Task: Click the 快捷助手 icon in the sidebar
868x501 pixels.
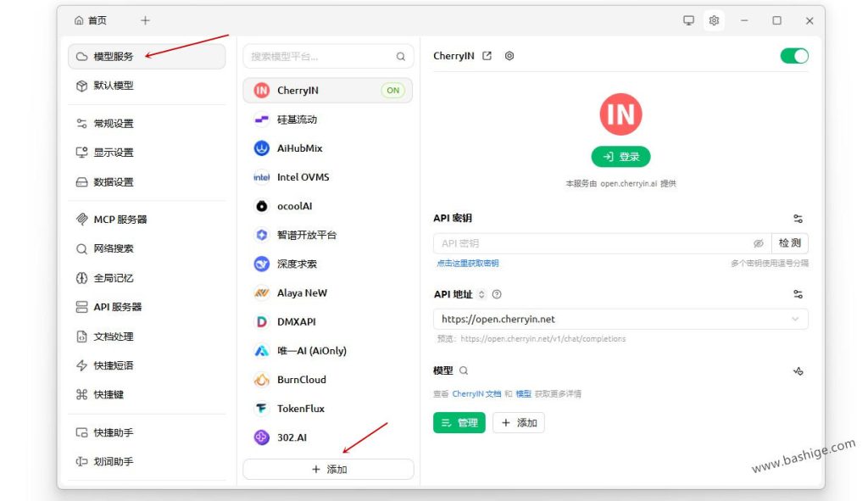Action: pos(81,433)
